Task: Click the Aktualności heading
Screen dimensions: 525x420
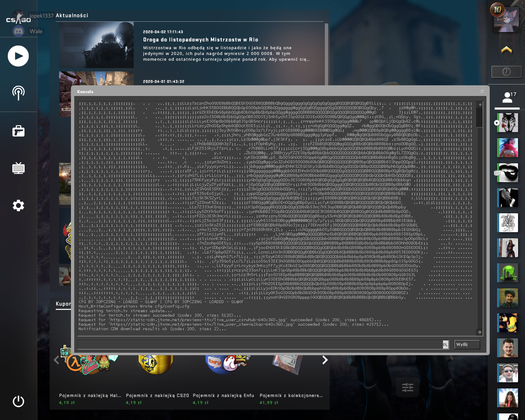Action: pyautogui.click(x=72, y=16)
